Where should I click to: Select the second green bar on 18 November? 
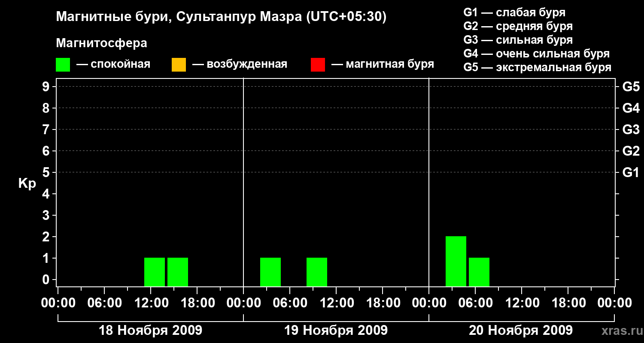point(177,272)
